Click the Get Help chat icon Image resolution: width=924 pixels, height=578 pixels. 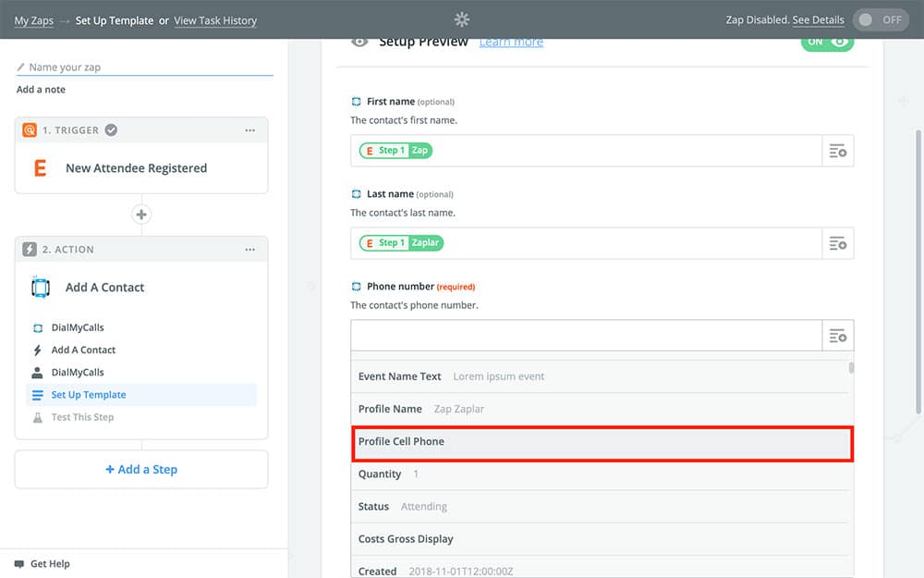(19, 563)
